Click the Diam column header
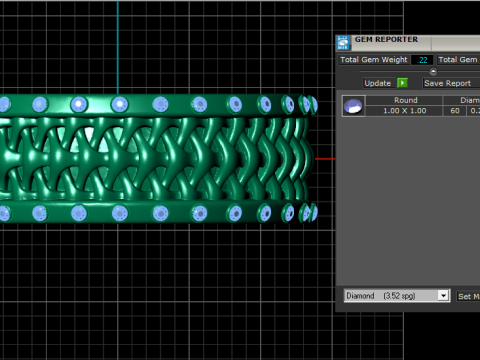The height and width of the screenshot is (360, 480). click(x=462, y=100)
